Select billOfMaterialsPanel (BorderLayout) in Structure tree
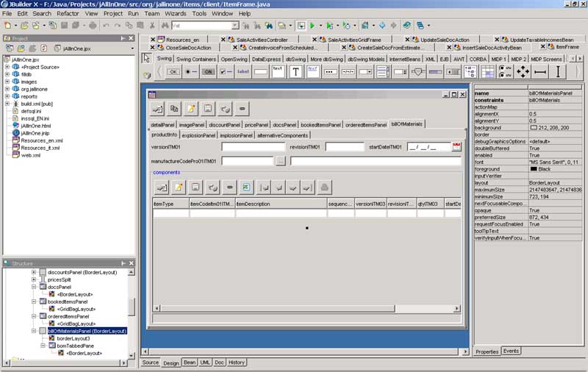588x372 pixels. 87,331
